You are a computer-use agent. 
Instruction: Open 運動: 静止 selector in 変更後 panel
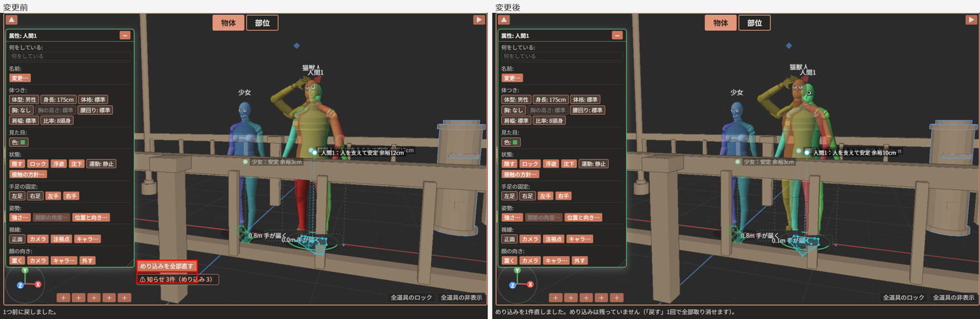(x=593, y=164)
